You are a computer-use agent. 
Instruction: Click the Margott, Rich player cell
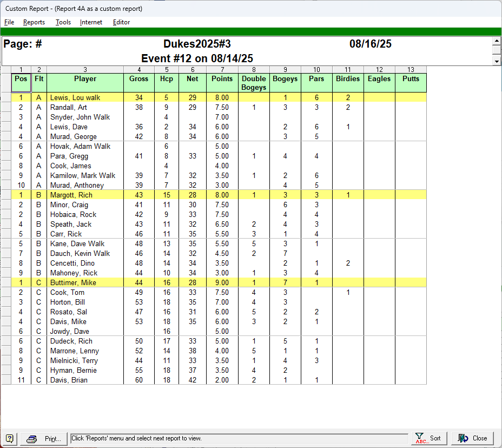pos(85,195)
